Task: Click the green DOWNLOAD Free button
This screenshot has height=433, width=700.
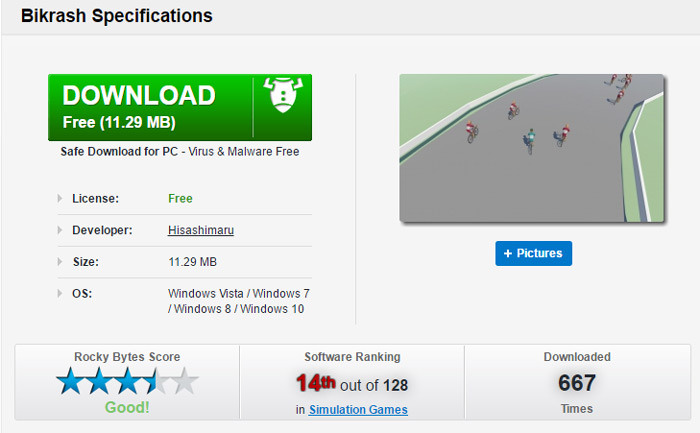Action: [x=179, y=108]
